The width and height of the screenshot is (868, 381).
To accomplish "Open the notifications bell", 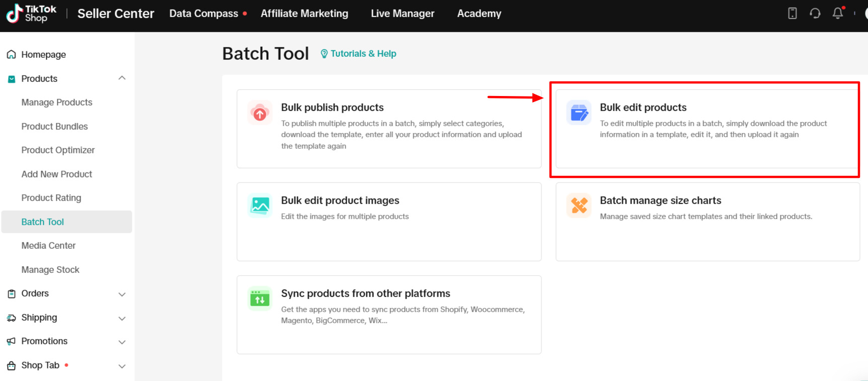I will (x=838, y=14).
